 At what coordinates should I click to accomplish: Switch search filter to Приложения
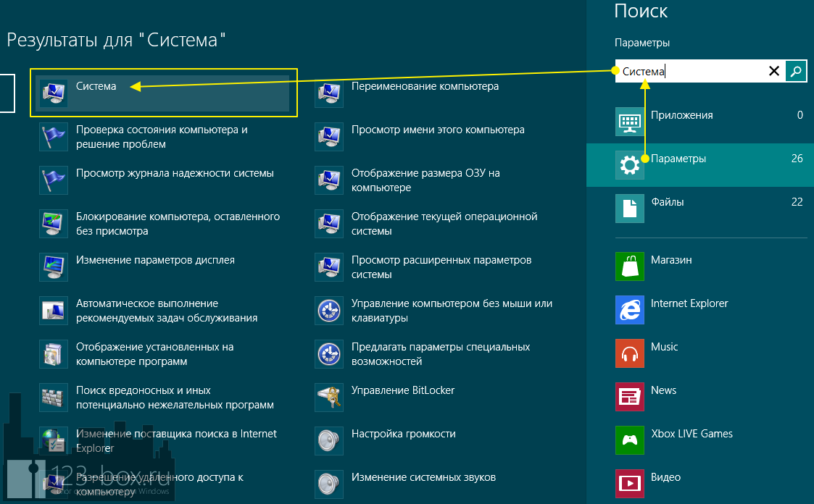(x=700, y=122)
